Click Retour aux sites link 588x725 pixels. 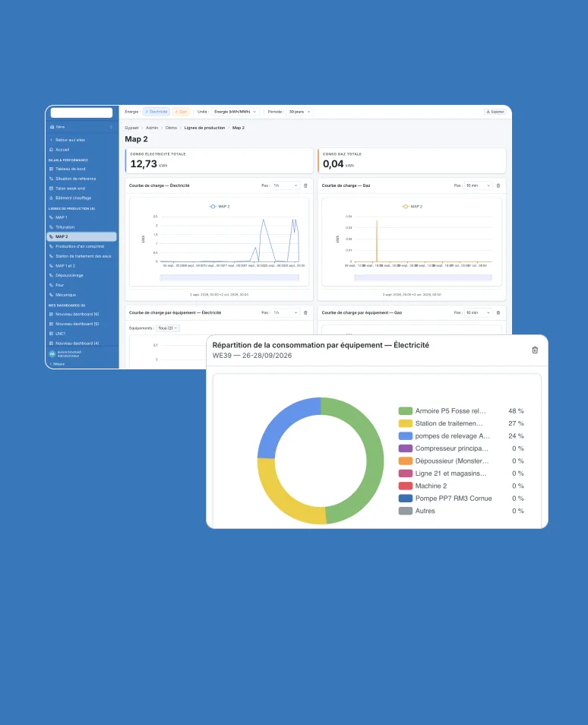[x=70, y=140]
